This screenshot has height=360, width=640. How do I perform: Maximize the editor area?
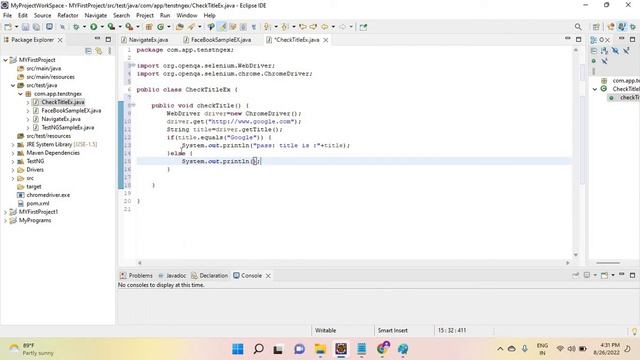[x=578, y=39]
